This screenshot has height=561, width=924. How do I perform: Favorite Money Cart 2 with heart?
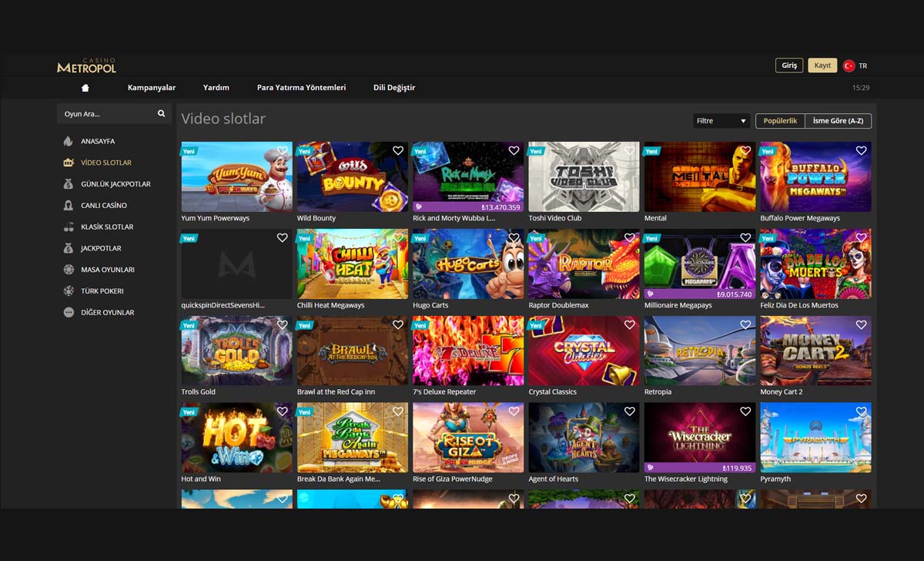(x=861, y=325)
